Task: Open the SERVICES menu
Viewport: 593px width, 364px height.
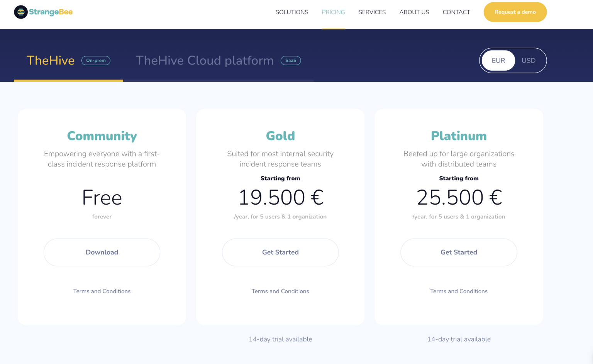Action: click(x=372, y=12)
